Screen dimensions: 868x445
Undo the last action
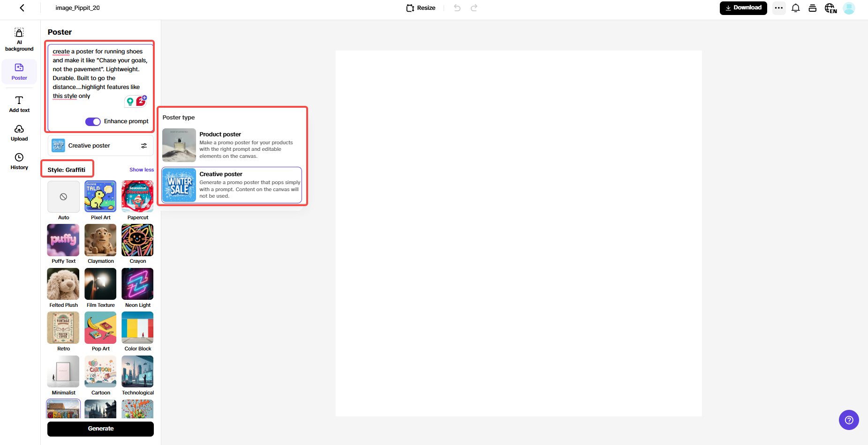[457, 8]
